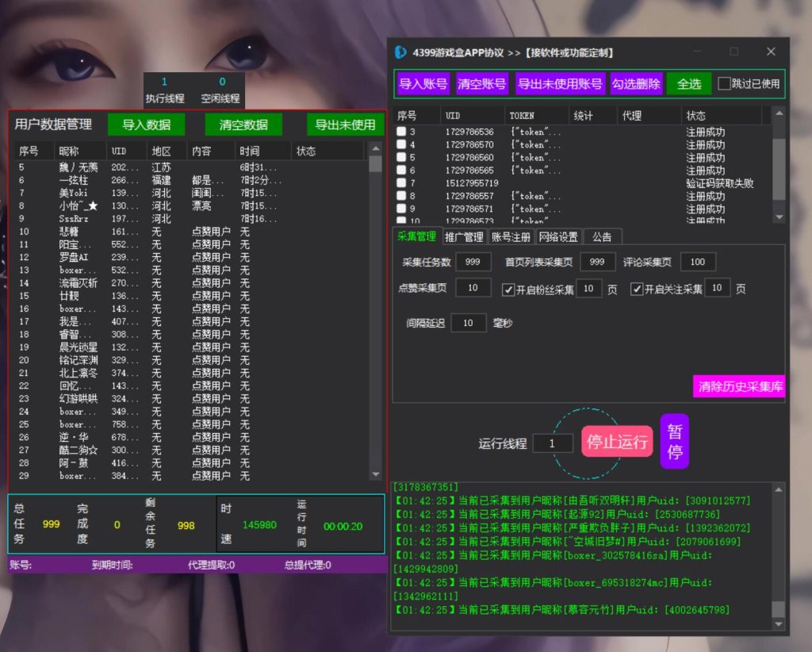Image resolution: width=812 pixels, height=652 pixels.
Task: Toggle 跳过已使用 checkbox
Action: point(724,83)
